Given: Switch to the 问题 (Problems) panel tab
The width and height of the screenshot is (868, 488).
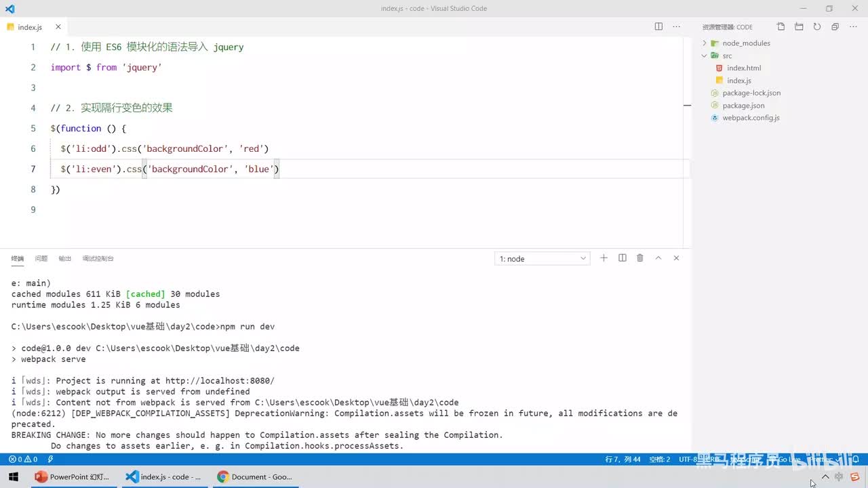Looking at the screenshot, I should [41, 258].
